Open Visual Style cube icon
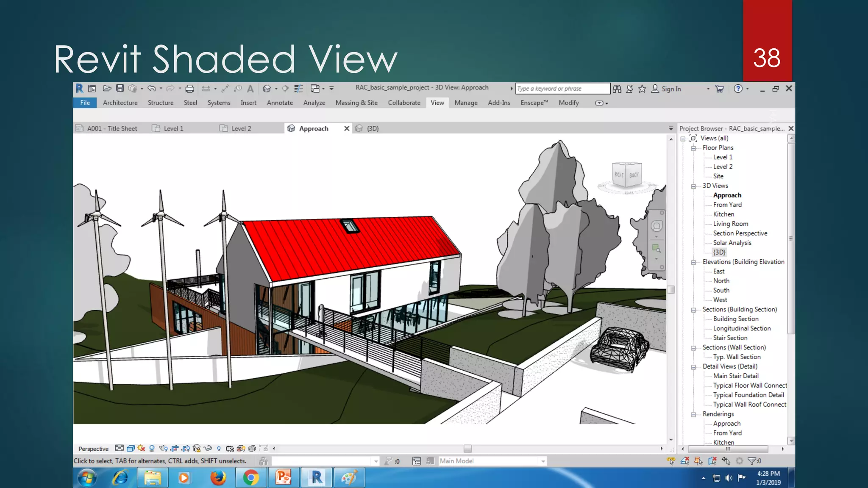The width and height of the screenshot is (868, 488). [131, 448]
